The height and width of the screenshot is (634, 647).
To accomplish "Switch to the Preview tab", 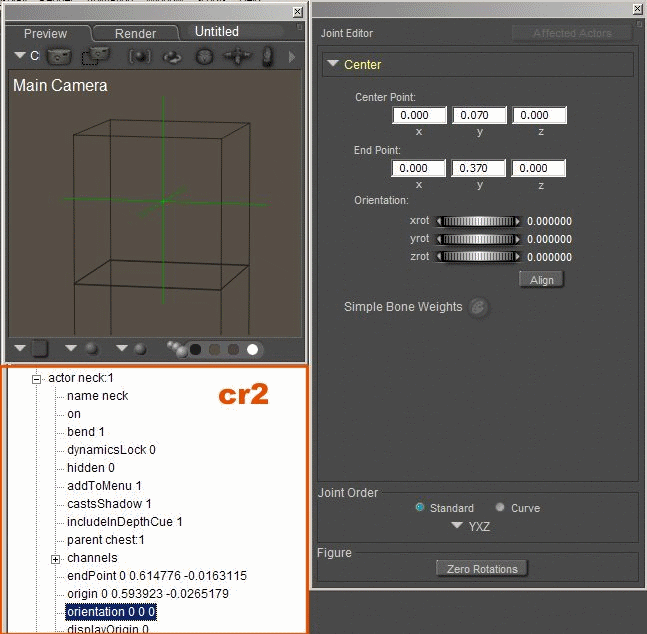I will coord(45,33).
